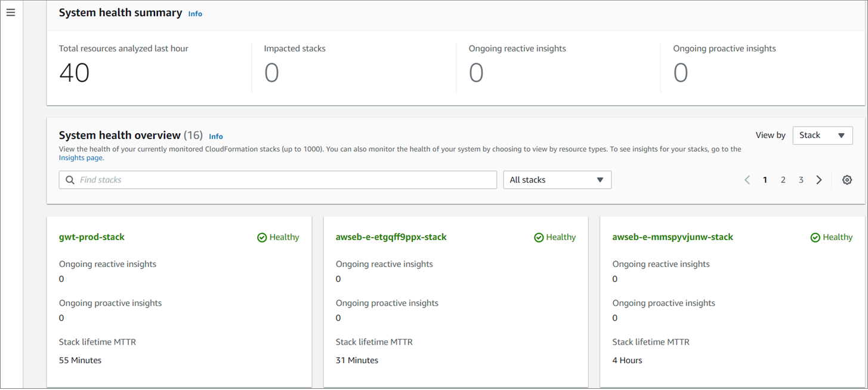Open the awseb-e-mmspyvjunw-stack details

coord(673,237)
